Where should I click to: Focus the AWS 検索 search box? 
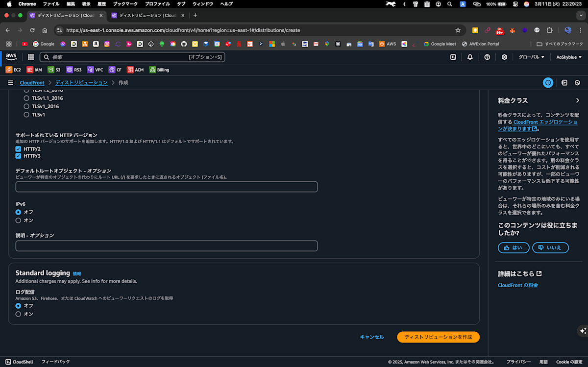[x=132, y=57]
